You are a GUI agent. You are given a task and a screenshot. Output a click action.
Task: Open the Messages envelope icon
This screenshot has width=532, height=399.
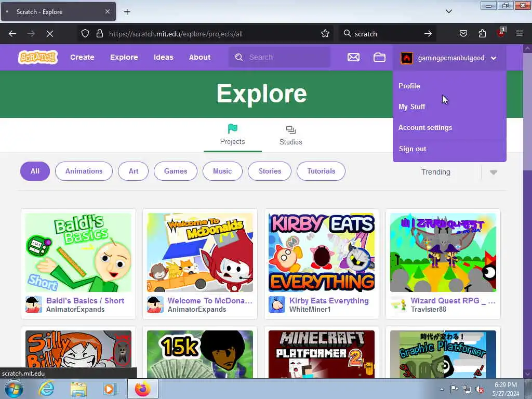(353, 57)
